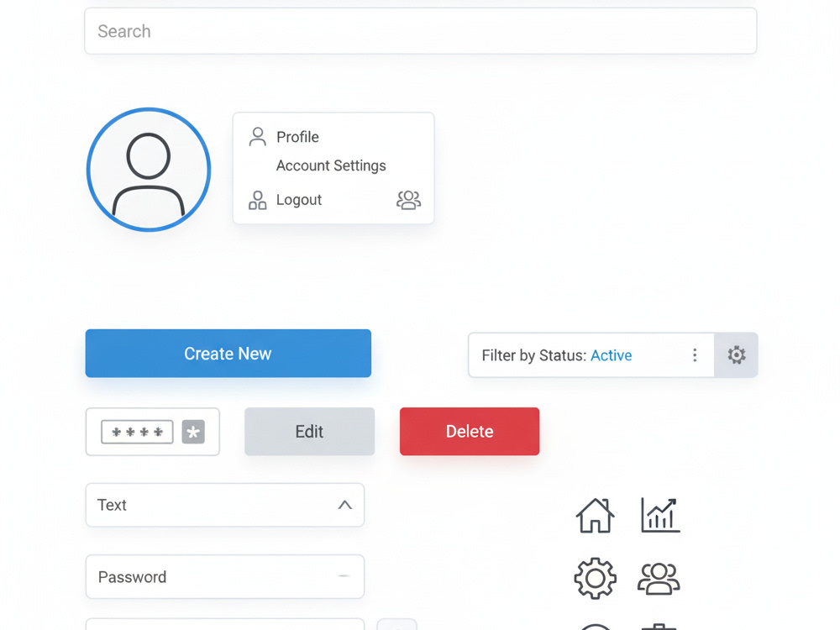Click the Password input field
This screenshot has height=630, width=840.
(225, 577)
